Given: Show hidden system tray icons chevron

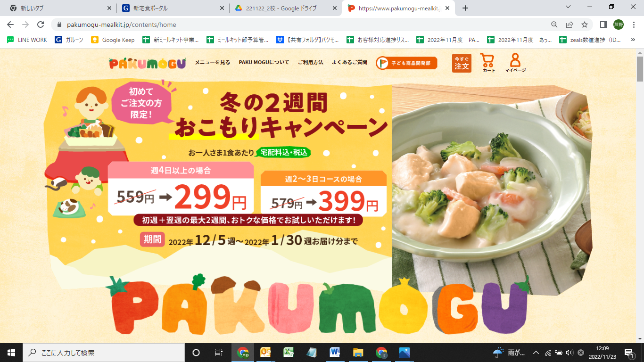Looking at the screenshot, I should [536, 353].
